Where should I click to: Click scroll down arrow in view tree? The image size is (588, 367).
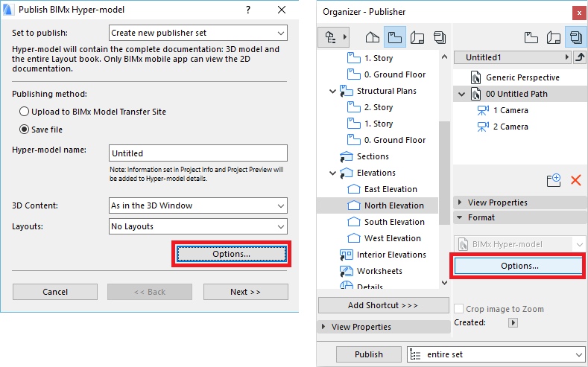pos(444,283)
